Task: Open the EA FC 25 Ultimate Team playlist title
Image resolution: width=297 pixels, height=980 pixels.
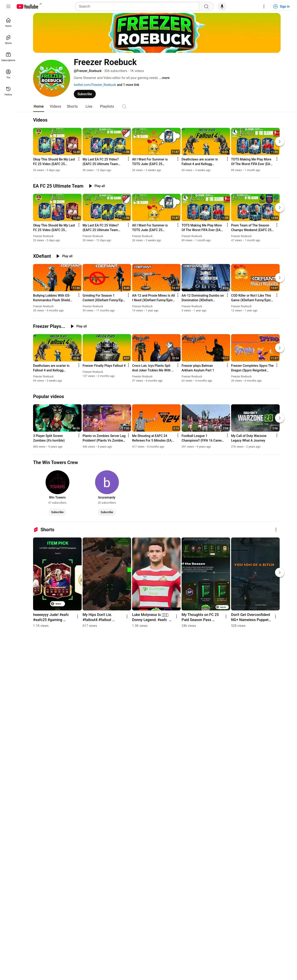Action: coord(58,186)
